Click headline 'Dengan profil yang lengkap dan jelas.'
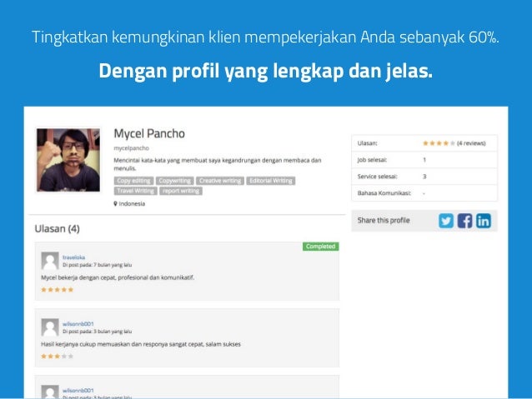 click(266, 71)
